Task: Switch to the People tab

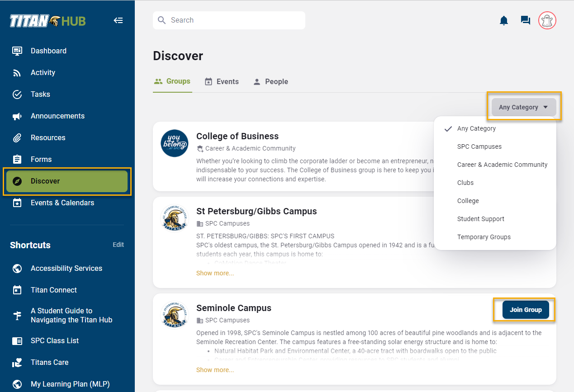Action: pos(270,82)
